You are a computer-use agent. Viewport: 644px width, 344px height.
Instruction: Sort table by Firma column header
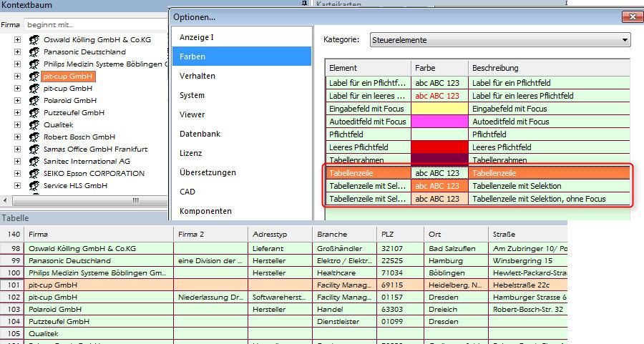[99, 235]
